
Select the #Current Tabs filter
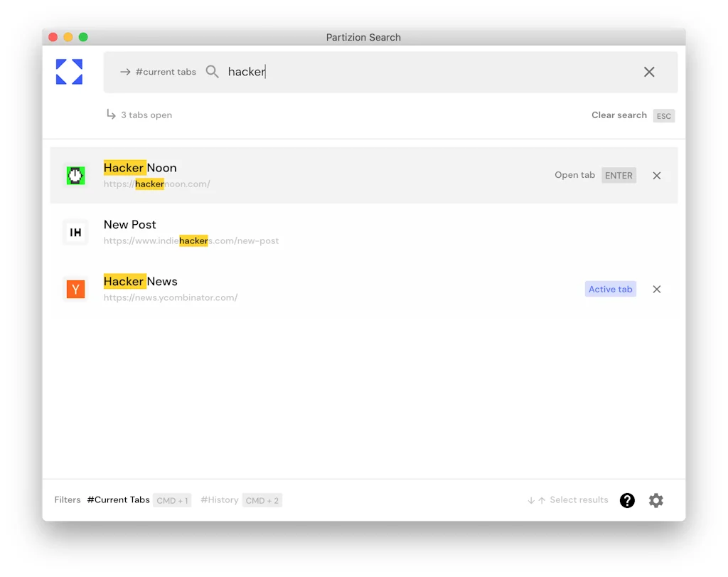(x=119, y=500)
